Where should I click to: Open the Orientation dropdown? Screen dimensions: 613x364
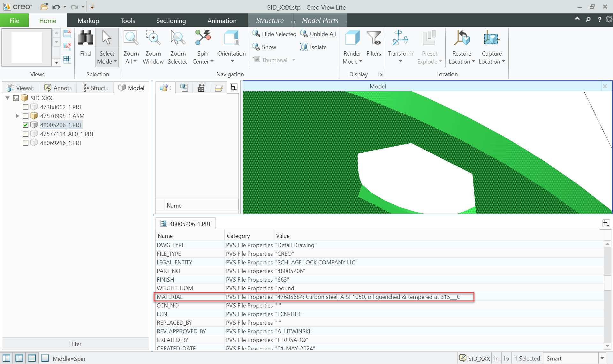click(x=231, y=61)
